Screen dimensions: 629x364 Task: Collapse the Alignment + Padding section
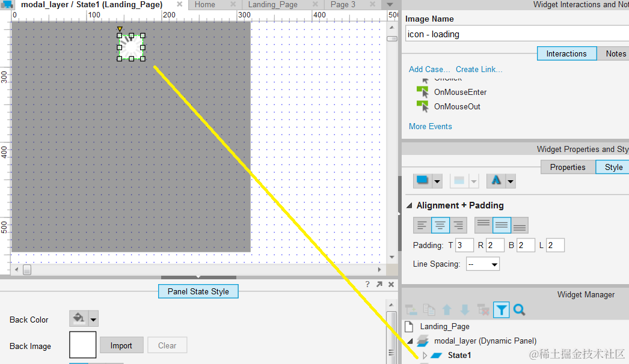point(409,205)
